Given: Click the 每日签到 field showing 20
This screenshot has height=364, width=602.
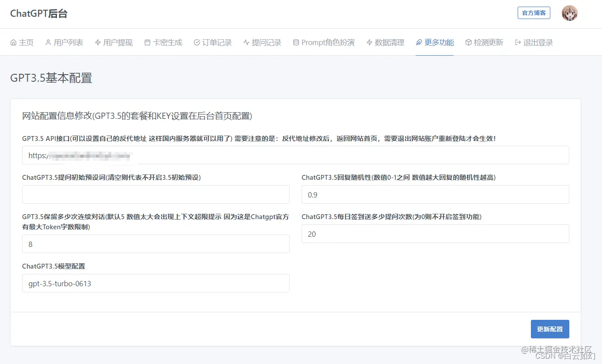Looking at the screenshot, I should point(435,234).
